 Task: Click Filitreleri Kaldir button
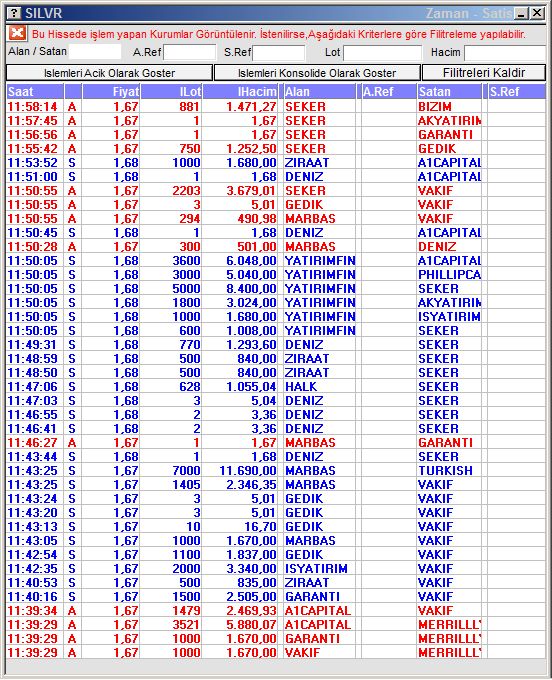[x=483, y=73]
